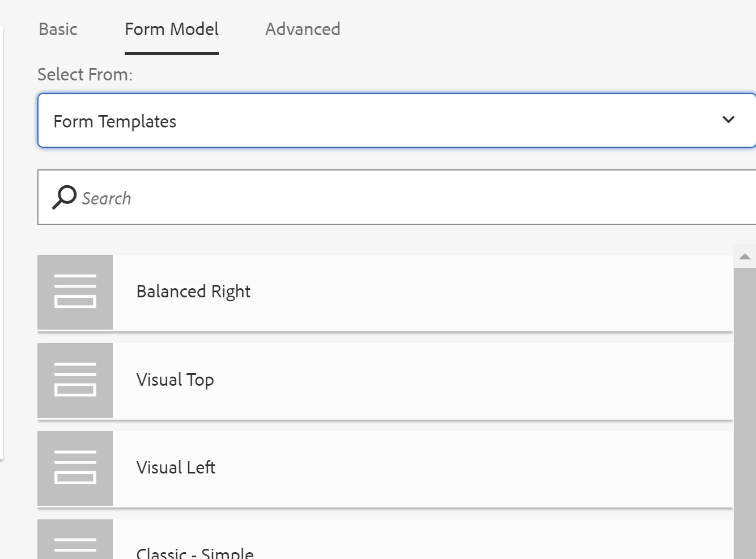Image resolution: width=756 pixels, height=559 pixels.
Task: Click the Form Templates dropdown chevron
Action: (728, 120)
